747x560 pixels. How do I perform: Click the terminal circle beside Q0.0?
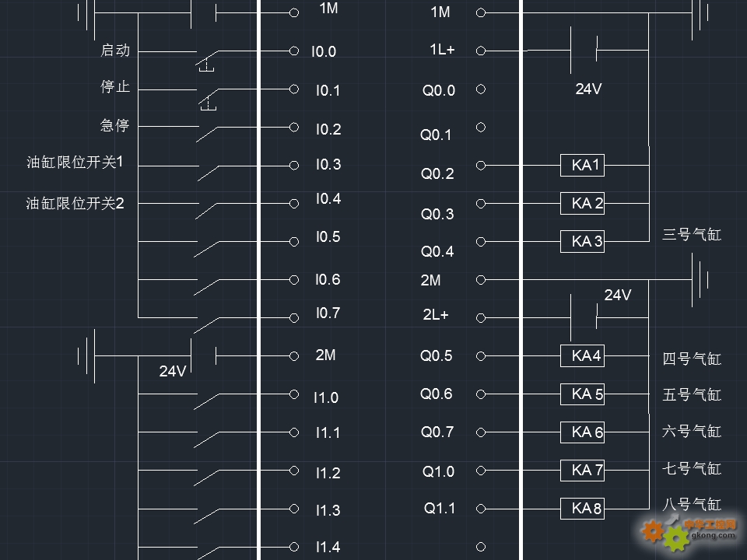point(481,89)
